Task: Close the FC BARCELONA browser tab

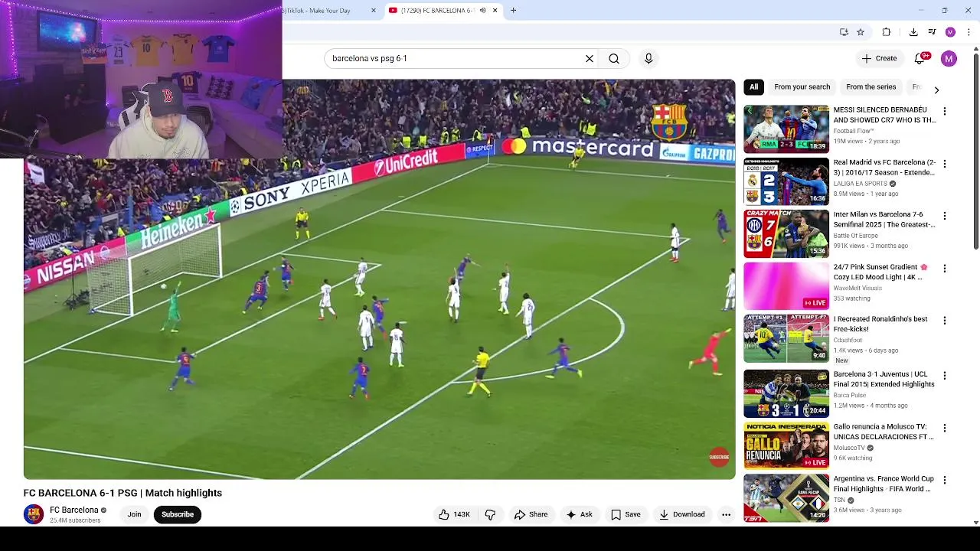Action: pos(495,10)
